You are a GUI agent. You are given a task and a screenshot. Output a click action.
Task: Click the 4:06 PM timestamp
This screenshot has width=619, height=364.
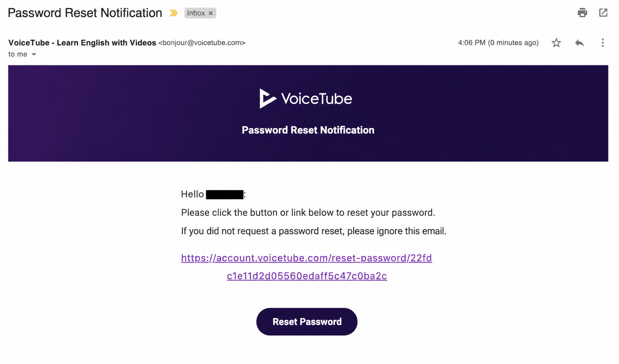click(x=498, y=43)
